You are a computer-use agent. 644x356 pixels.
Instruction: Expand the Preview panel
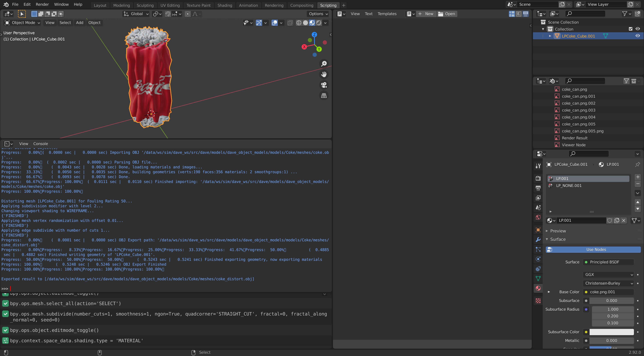coord(547,231)
